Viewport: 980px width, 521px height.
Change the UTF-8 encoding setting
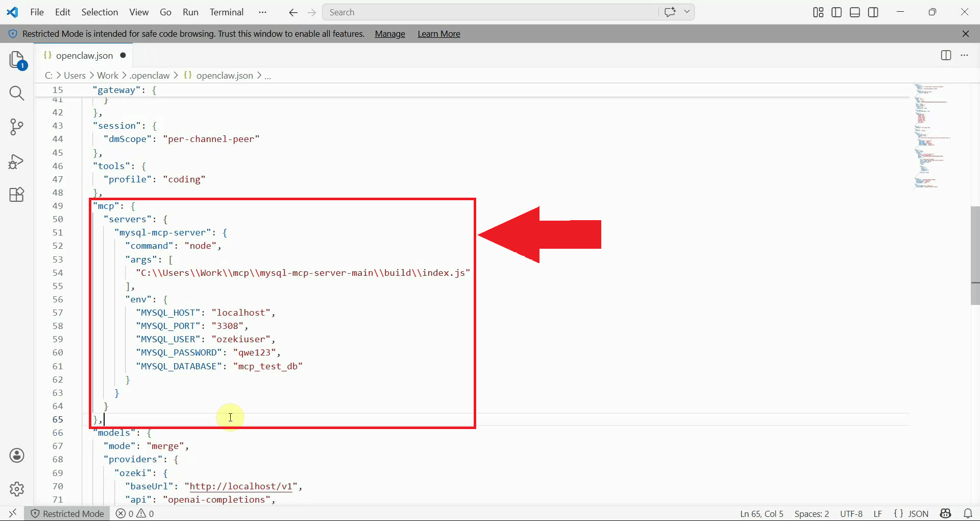tap(851, 513)
